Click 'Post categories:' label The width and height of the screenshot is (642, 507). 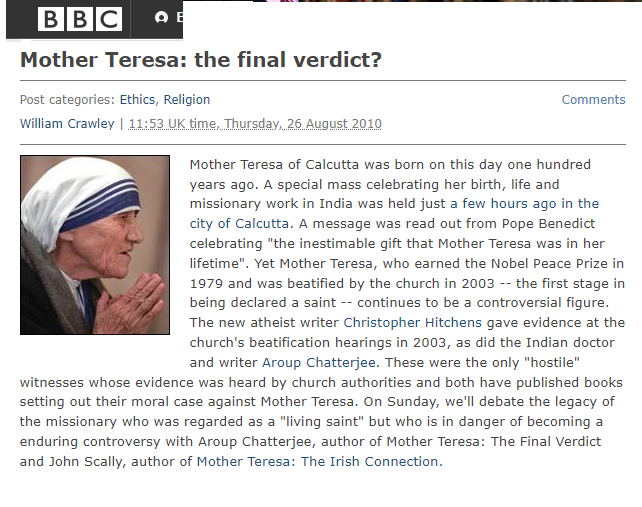point(67,100)
